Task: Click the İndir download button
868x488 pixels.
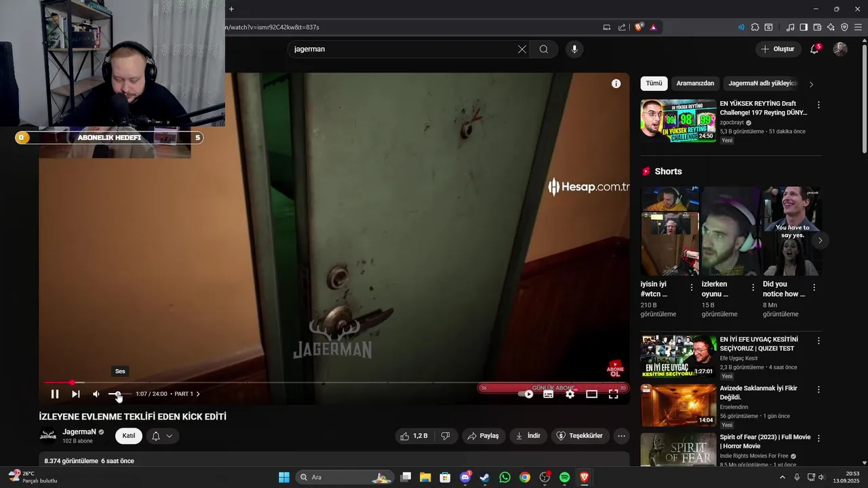Action: [x=528, y=436]
